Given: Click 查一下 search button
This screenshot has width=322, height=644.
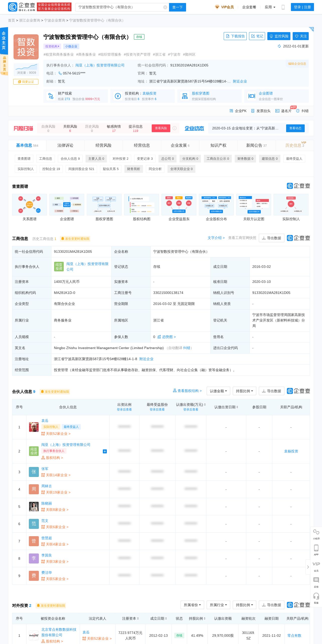Looking at the screenshot, I should click(178, 7).
